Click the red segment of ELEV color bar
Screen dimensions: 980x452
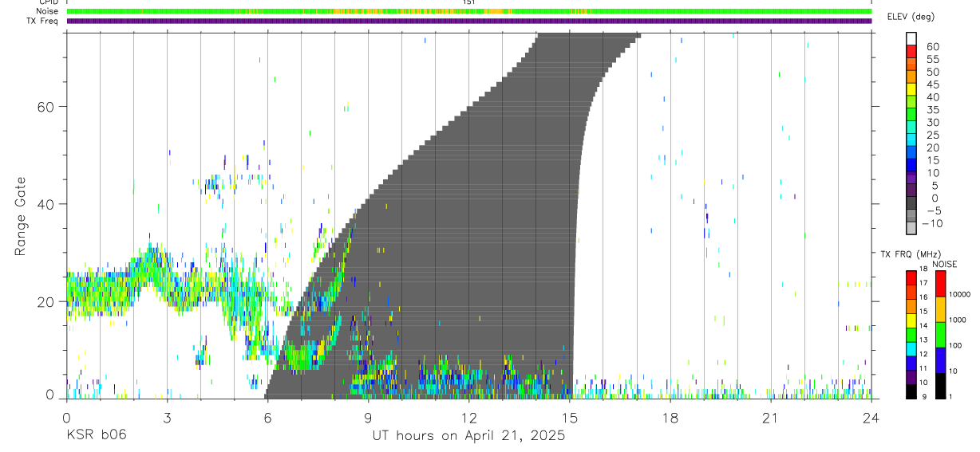click(911, 51)
